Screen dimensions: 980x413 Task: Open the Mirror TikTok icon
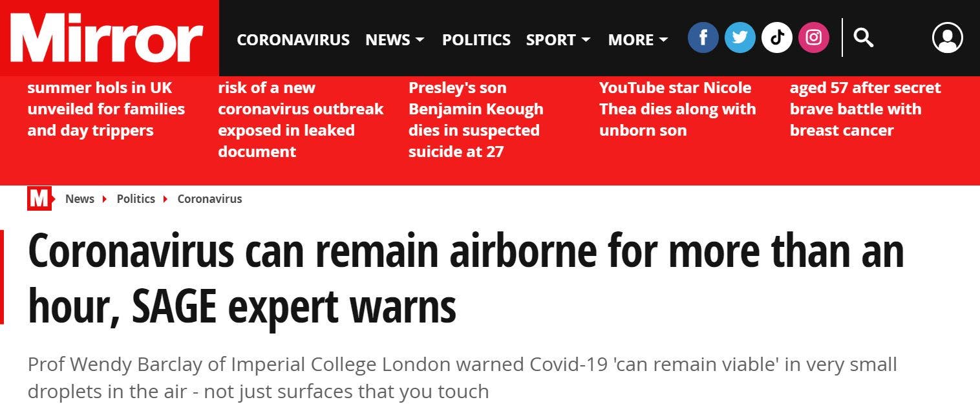pyautogui.click(x=776, y=38)
